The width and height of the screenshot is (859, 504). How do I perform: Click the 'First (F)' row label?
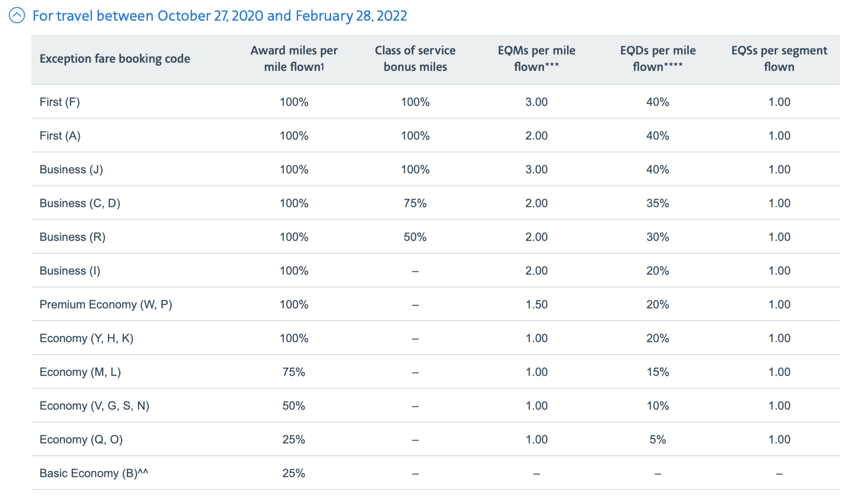(60, 102)
